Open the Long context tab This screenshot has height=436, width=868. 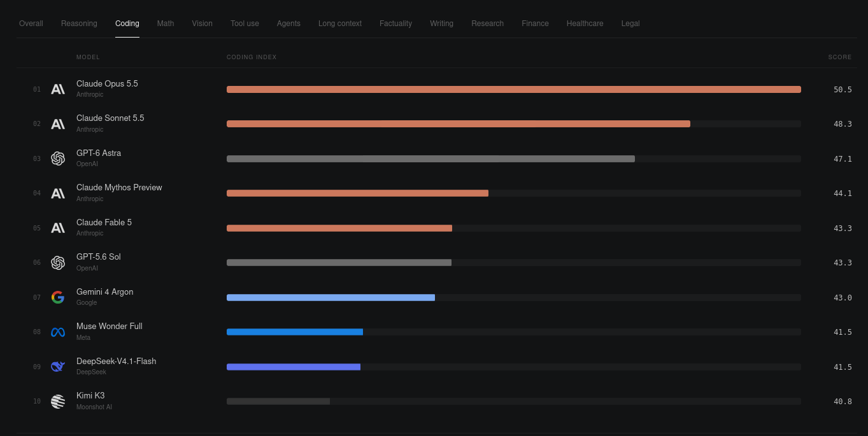pos(340,24)
